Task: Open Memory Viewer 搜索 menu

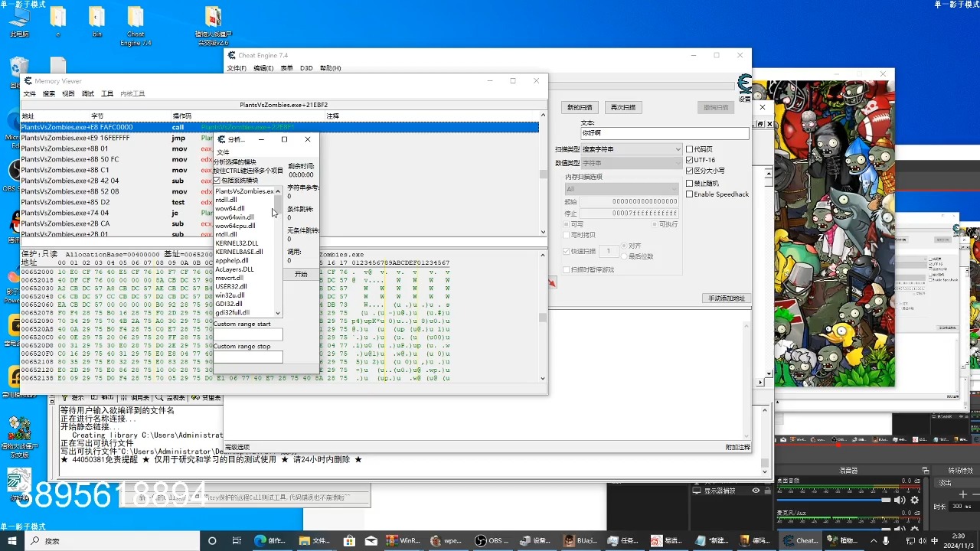Action: pyautogui.click(x=49, y=93)
